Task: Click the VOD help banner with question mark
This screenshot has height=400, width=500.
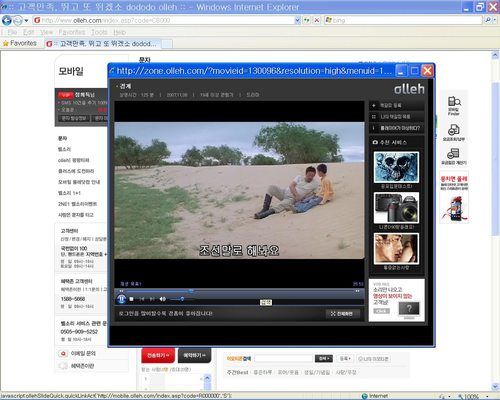Action: (397, 300)
